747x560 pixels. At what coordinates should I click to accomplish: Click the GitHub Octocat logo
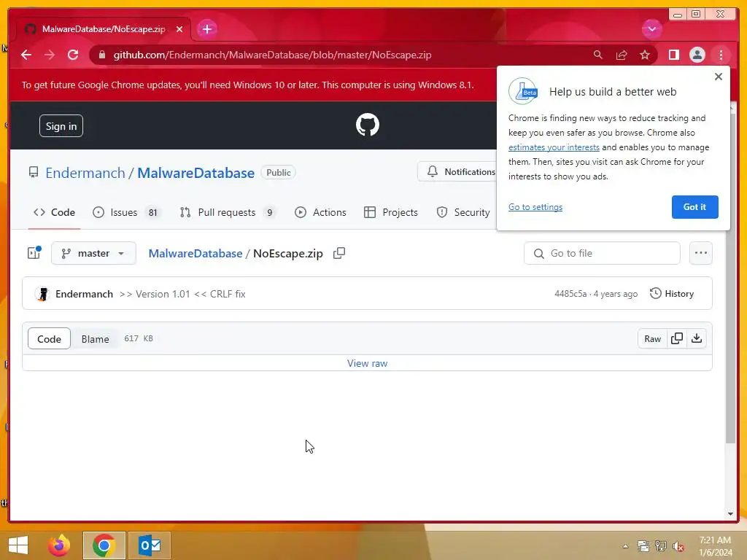tap(368, 125)
